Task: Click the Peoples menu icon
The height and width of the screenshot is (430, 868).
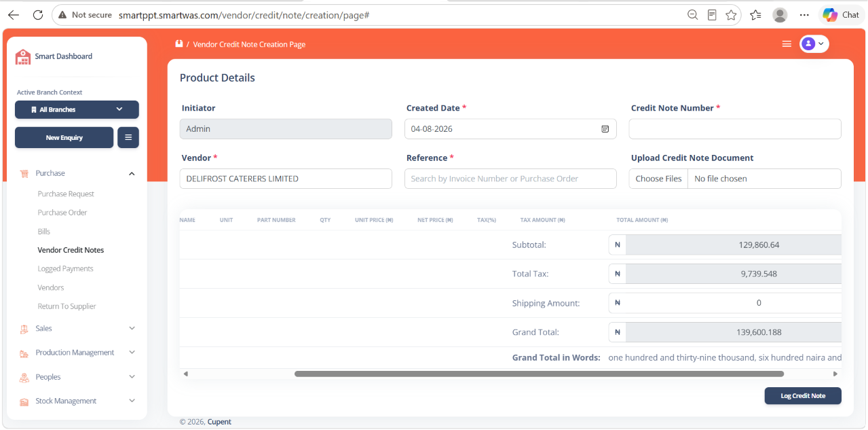Action: tap(24, 378)
